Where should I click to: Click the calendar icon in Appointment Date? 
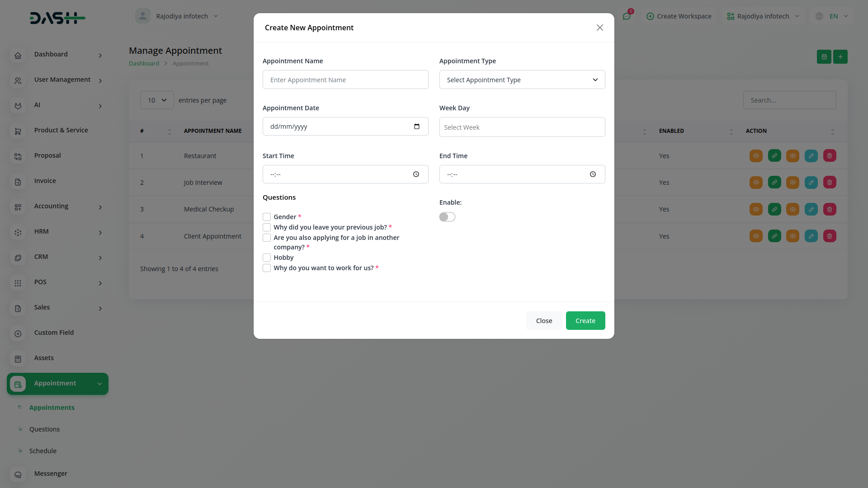[416, 127]
